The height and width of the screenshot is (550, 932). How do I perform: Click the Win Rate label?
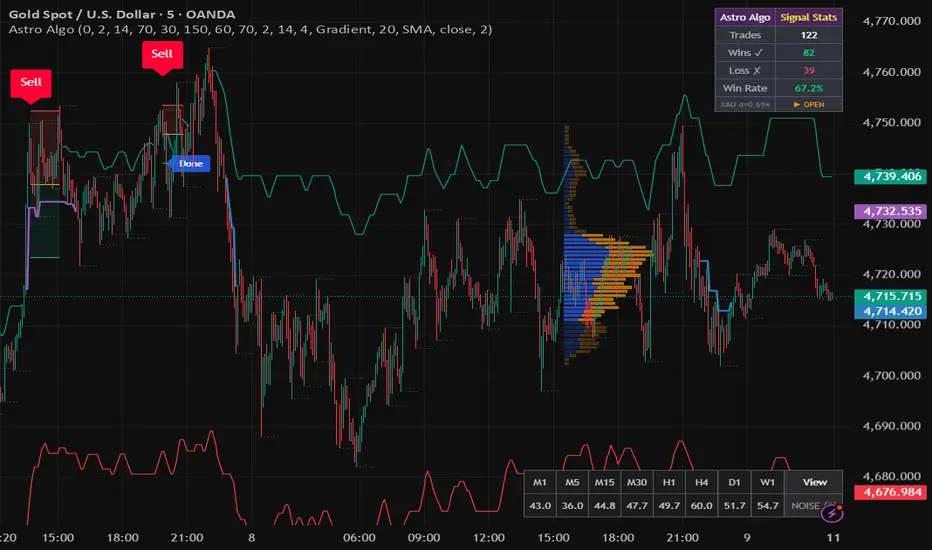point(745,88)
